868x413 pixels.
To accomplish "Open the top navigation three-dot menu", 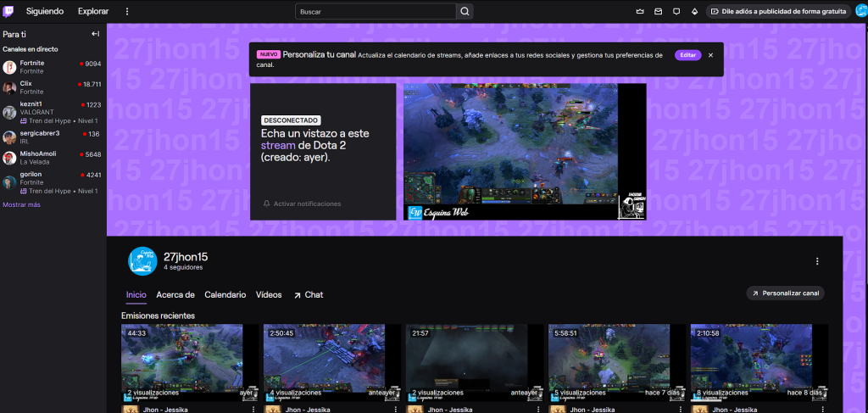I will click(127, 11).
